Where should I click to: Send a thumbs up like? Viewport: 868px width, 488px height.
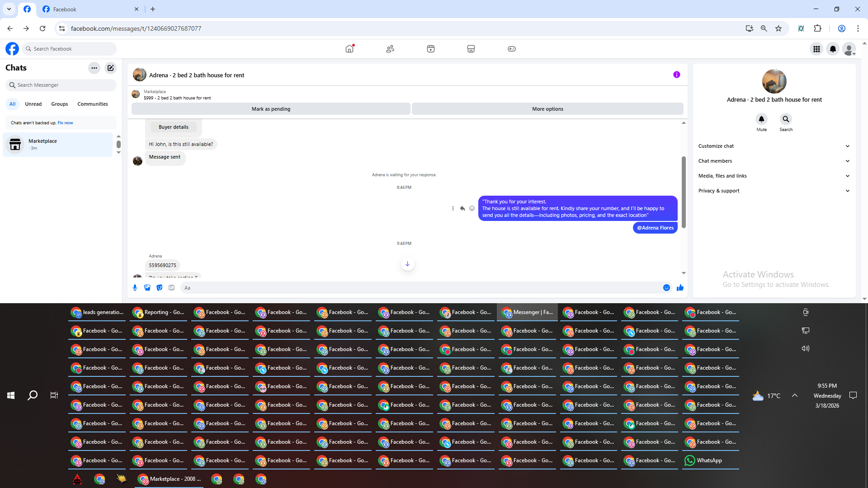click(680, 288)
